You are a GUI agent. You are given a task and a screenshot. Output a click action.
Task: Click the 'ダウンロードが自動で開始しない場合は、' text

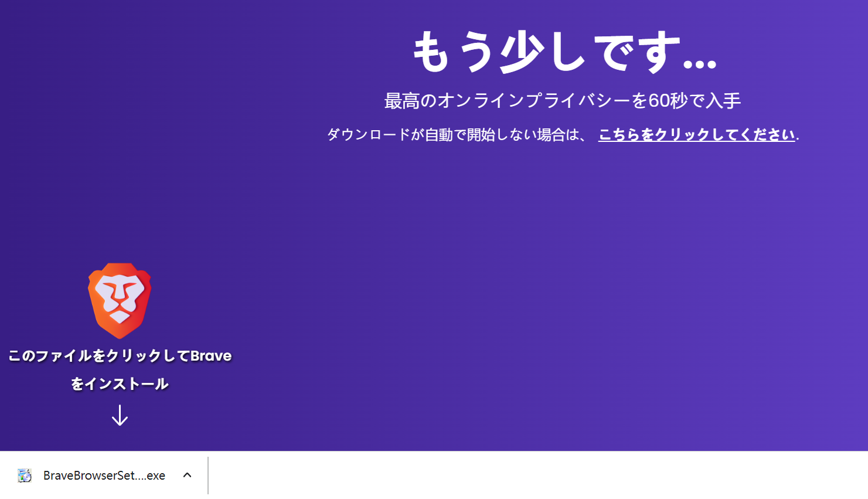tap(457, 135)
